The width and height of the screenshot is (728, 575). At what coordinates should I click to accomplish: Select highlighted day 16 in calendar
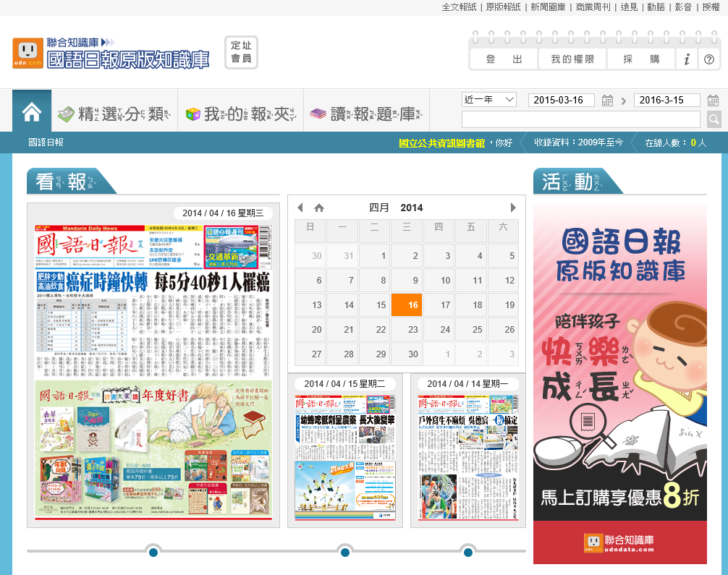tap(407, 305)
